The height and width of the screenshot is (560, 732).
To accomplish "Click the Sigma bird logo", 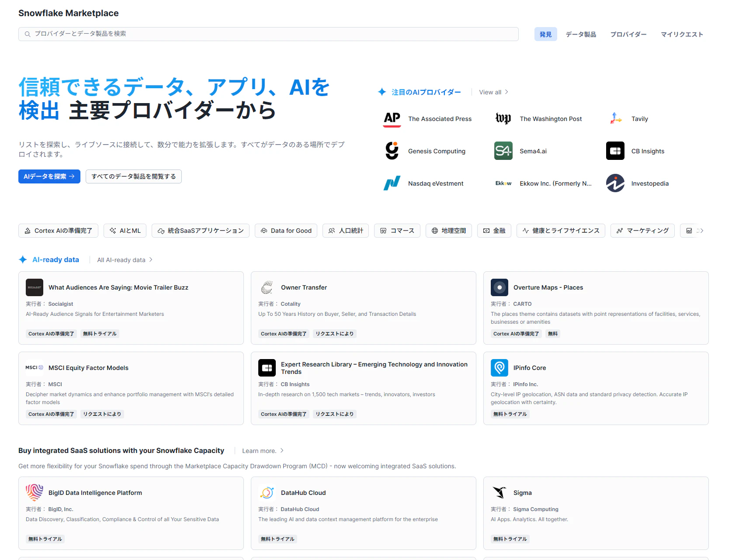I will 500,493.
